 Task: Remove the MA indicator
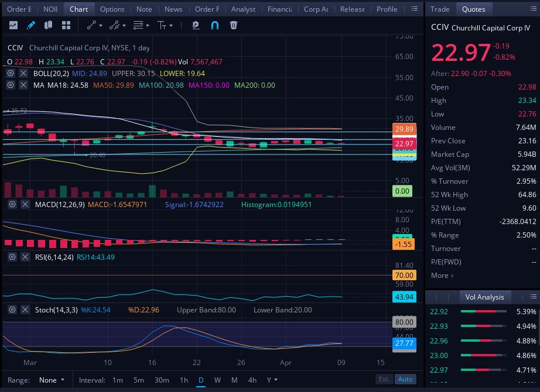point(23,85)
